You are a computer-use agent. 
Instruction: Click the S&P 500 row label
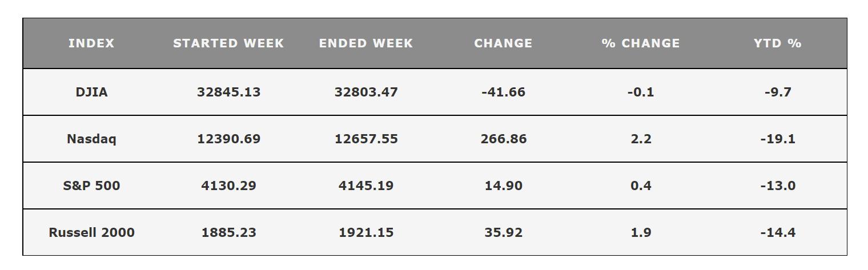click(x=91, y=186)
